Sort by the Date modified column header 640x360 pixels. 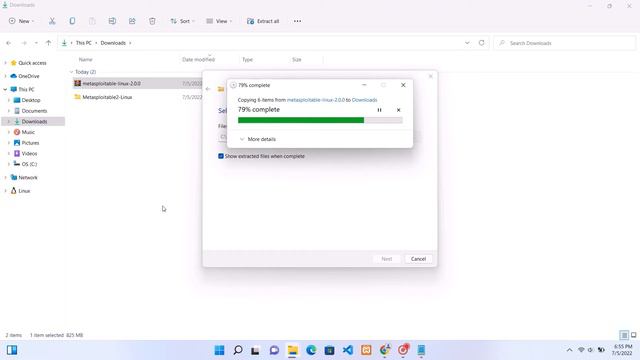pos(198,60)
